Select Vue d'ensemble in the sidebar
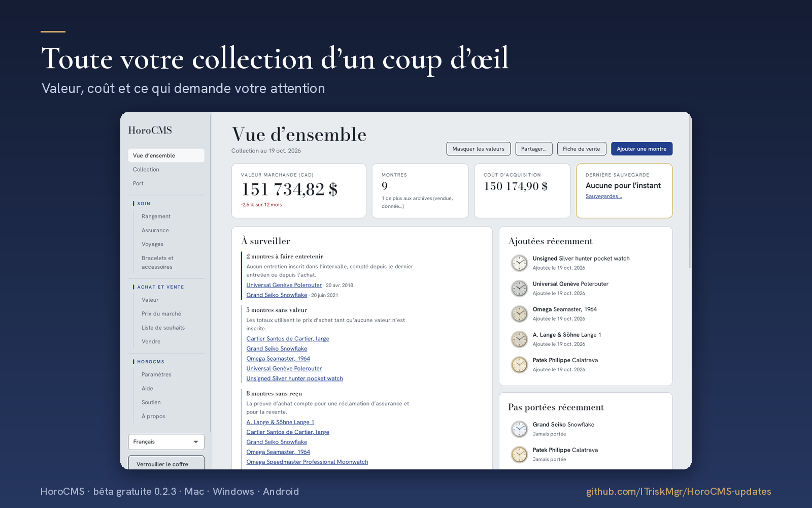 pyautogui.click(x=166, y=155)
